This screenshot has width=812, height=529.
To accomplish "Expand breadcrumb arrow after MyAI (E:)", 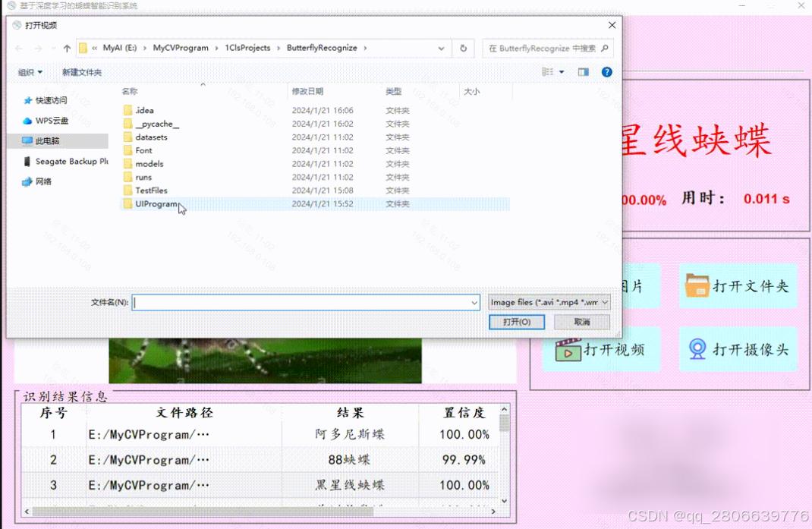I will point(144,48).
